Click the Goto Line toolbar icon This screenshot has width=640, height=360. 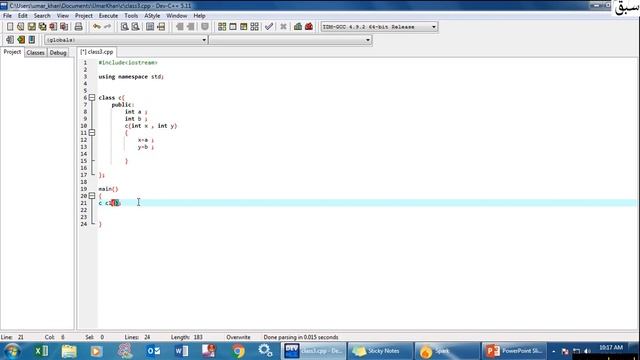161,27
